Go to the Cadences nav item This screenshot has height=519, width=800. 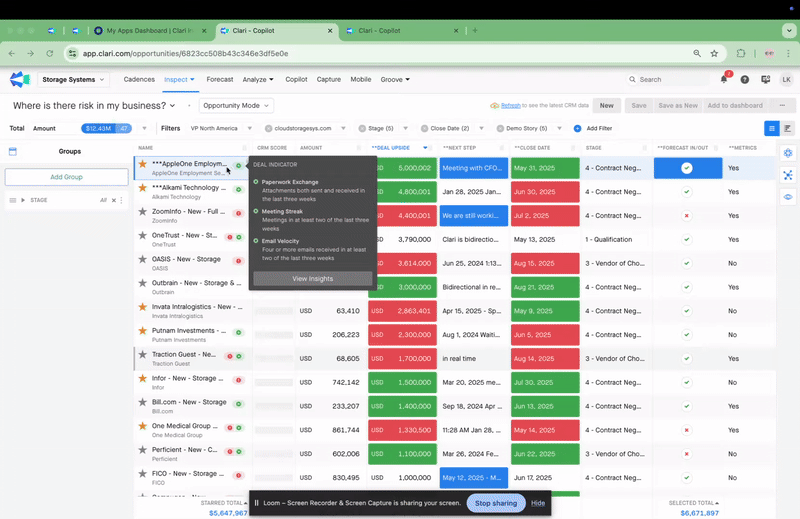139,80
